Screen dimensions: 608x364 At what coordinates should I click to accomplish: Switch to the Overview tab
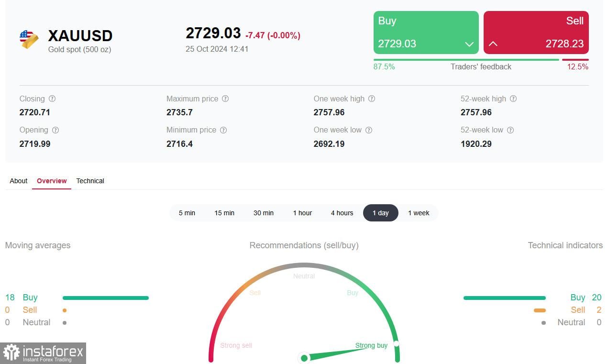click(x=52, y=181)
